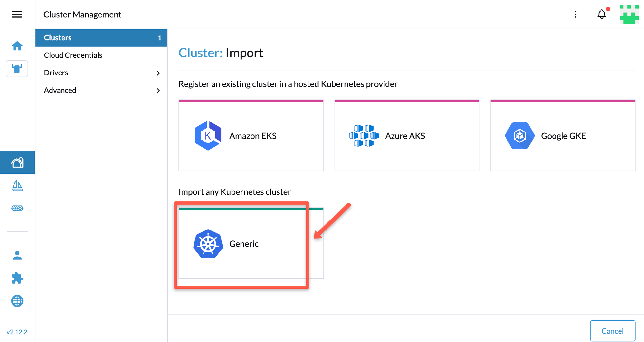This screenshot has width=644, height=342.
Task: Click the Cancel button
Action: pyautogui.click(x=612, y=331)
